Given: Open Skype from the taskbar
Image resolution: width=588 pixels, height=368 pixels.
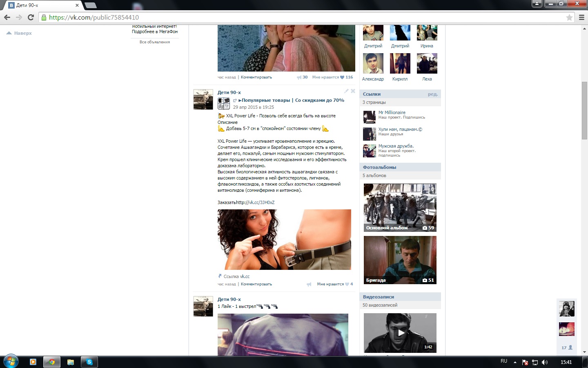Looking at the screenshot, I should 89,362.
